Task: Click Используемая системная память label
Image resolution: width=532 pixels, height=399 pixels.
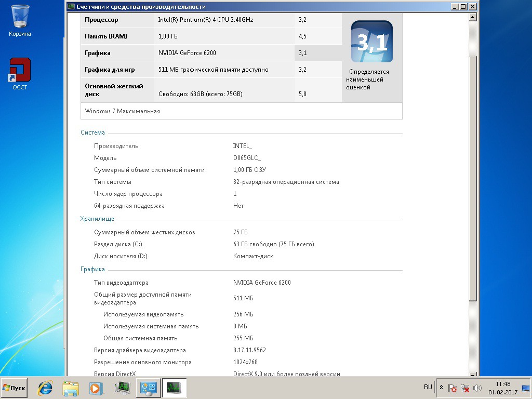Action: (x=151, y=326)
